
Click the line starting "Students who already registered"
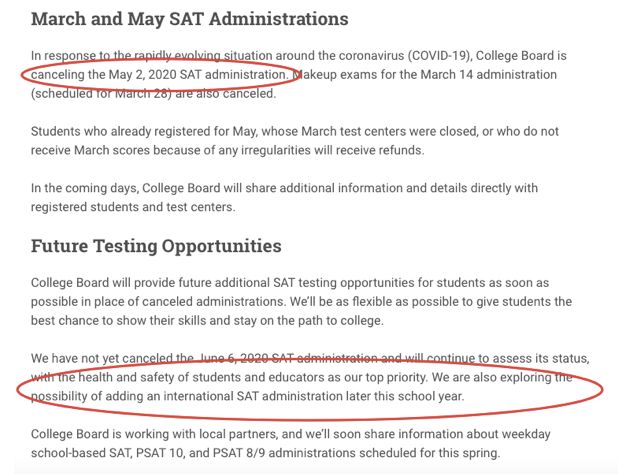coord(290,131)
